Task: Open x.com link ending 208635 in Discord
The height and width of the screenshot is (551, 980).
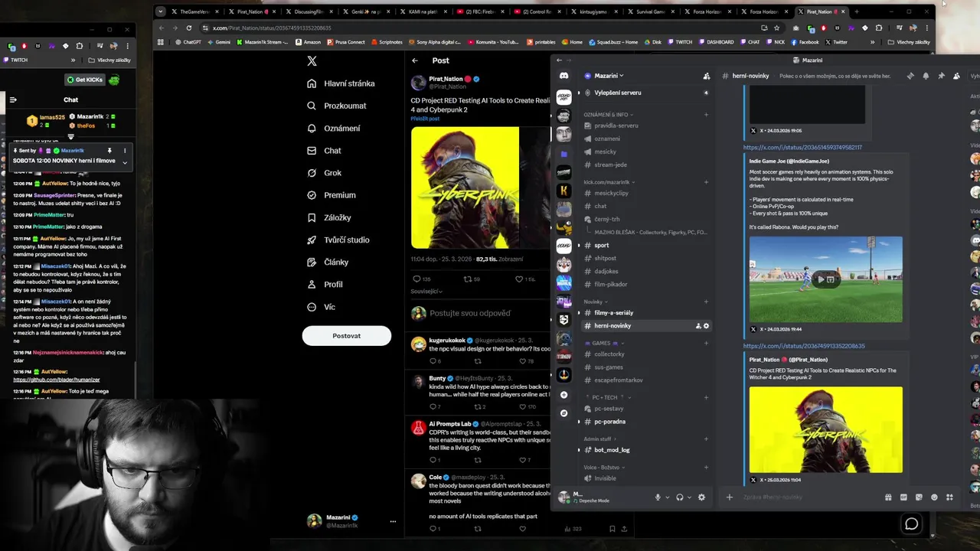Action: point(803,346)
